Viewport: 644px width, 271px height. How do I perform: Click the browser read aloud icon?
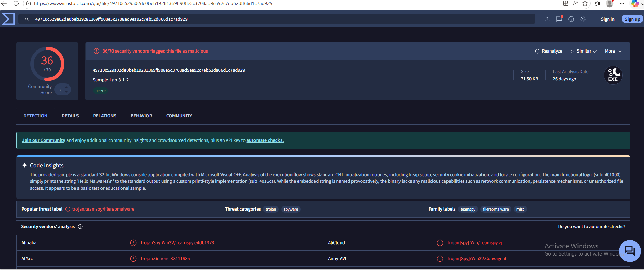point(575,3)
